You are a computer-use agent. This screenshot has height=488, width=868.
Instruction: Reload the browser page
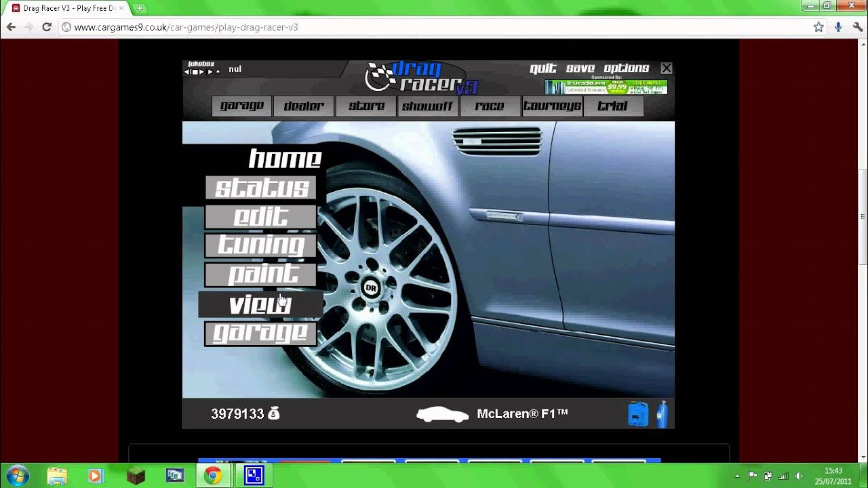(47, 27)
